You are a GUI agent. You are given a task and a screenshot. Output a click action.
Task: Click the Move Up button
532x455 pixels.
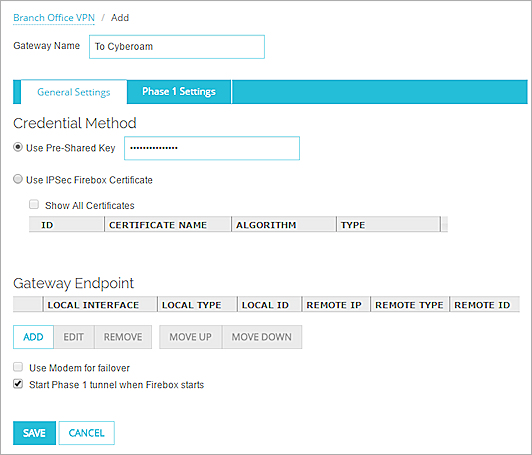click(191, 337)
